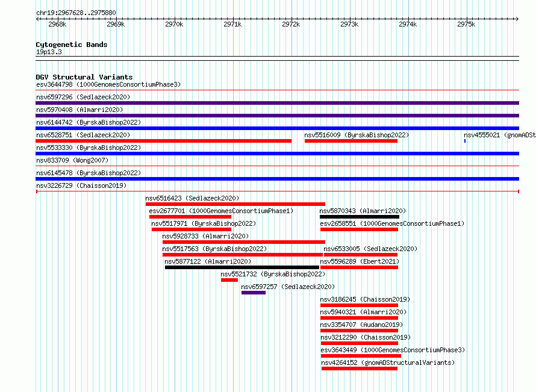
Task: Click the Cytogenetic Bands track title
Action: pyautogui.click(x=72, y=45)
